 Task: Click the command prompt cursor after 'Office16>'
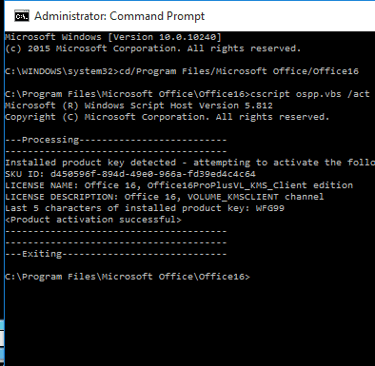(253, 277)
